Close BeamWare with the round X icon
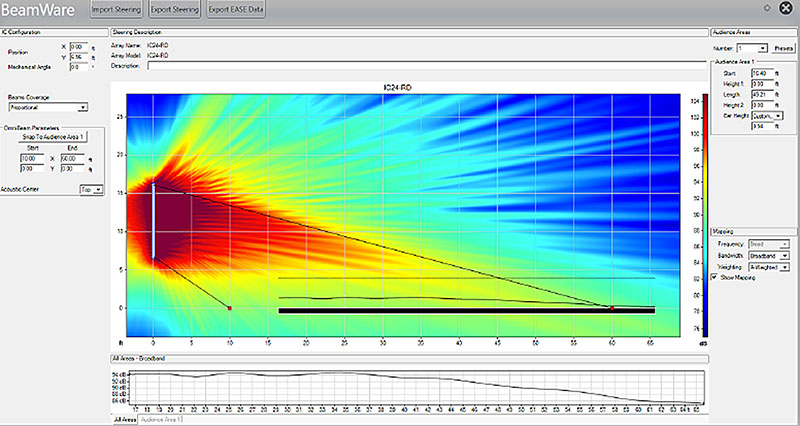 (786, 8)
